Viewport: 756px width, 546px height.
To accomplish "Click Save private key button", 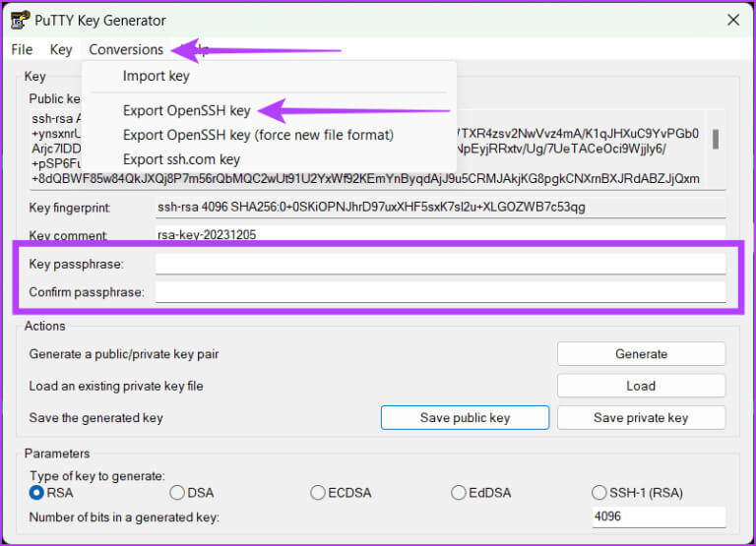I will (x=641, y=418).
